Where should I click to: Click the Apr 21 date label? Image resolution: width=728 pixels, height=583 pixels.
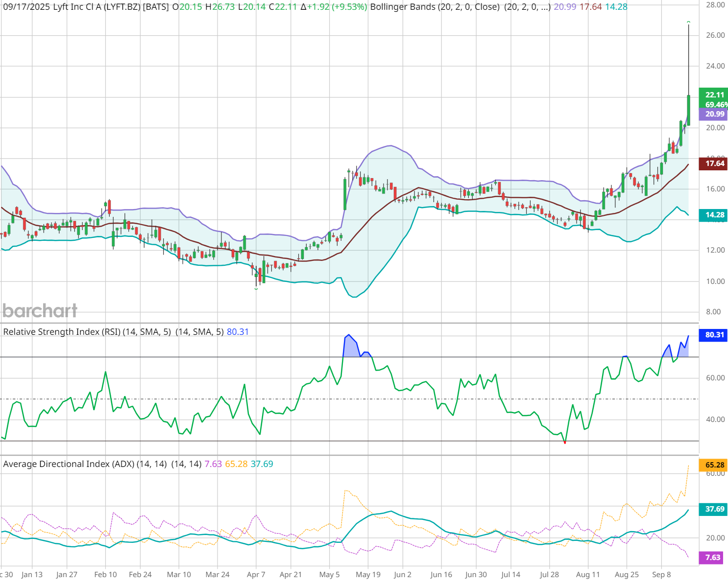click(291, 575)
